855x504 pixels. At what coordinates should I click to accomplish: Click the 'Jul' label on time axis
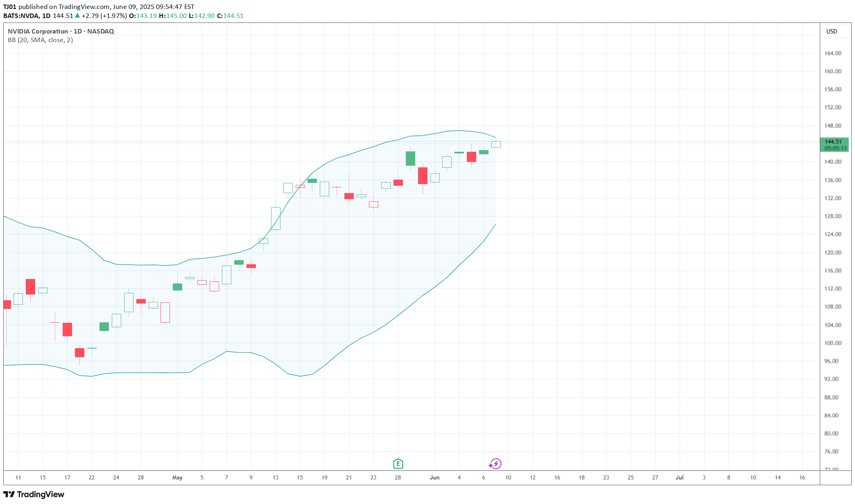679,477
